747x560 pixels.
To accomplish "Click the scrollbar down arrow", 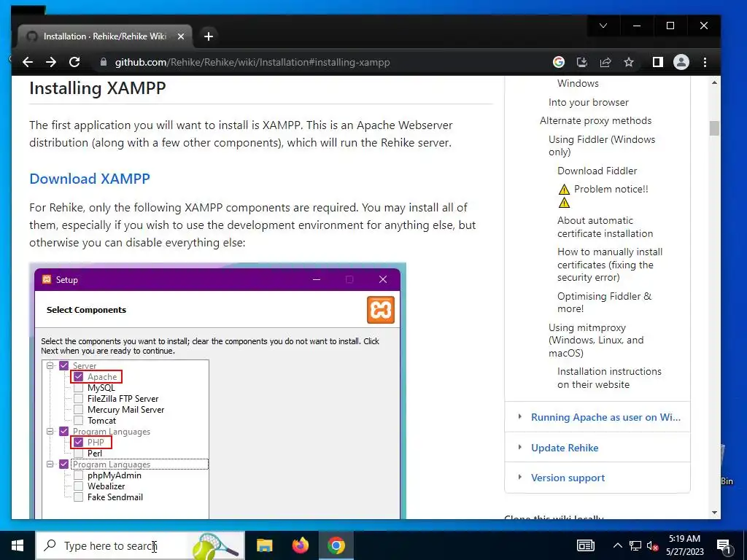I will click(714, 513).
